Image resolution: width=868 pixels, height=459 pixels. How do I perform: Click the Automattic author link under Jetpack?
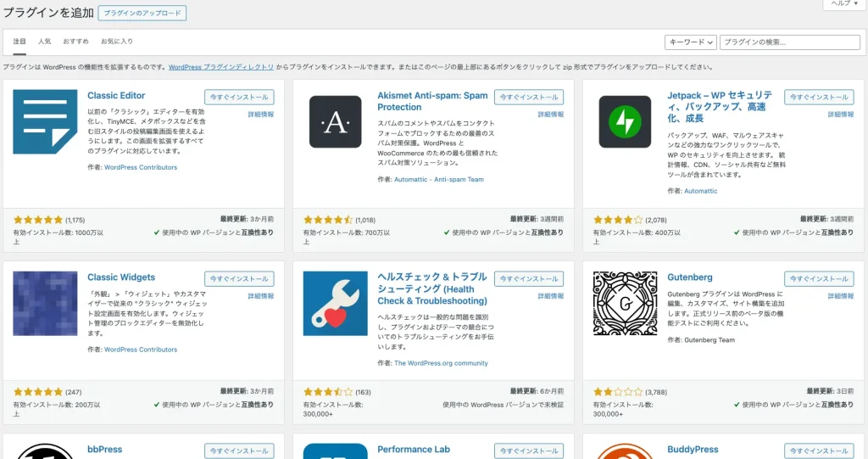pyautogui.click(x=701, y=191)
